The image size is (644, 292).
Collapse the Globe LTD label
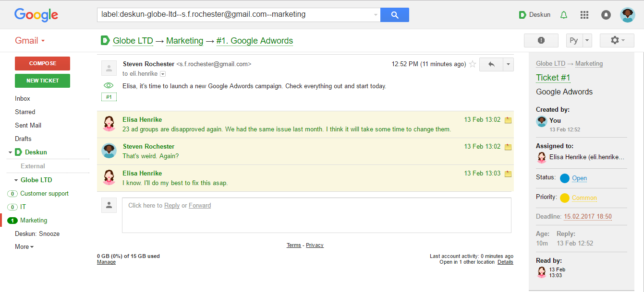[16, 180]
